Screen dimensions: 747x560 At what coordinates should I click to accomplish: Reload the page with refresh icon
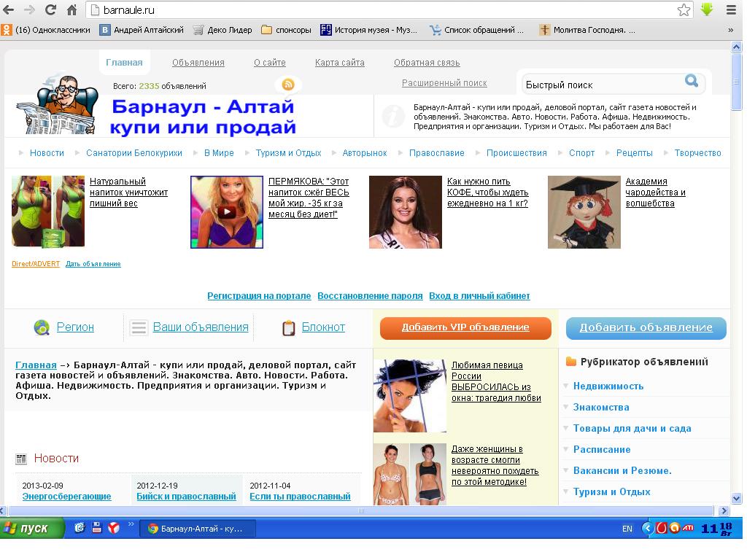[50, 10]
